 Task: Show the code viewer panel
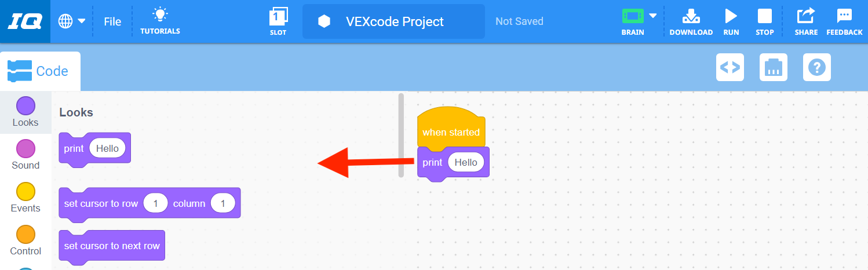point(730,67)
